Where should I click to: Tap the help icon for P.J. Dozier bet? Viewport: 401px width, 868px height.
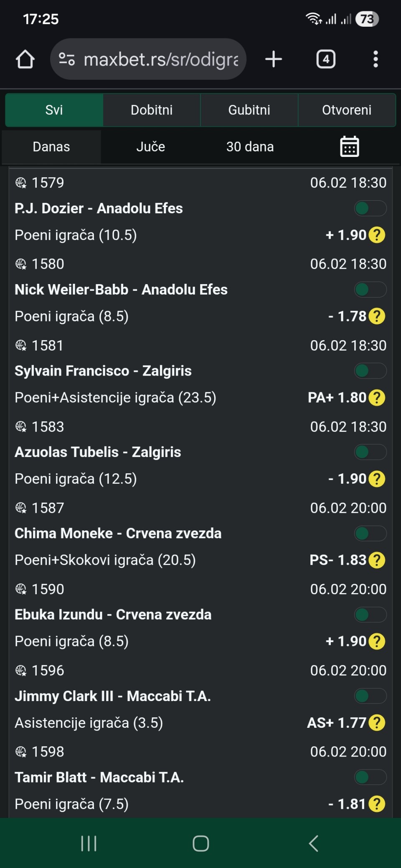[377, 235]
